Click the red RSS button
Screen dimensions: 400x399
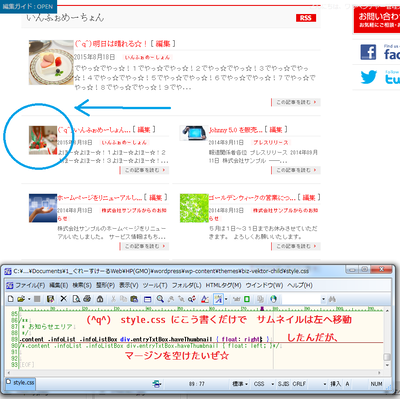tap(306, 18)
